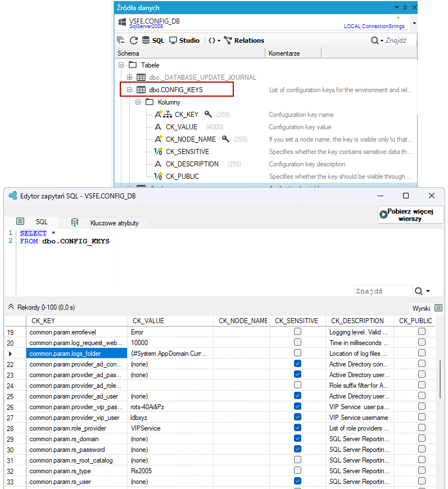
Task: Click the CK_SENSITIVE column header
Action: click(x=297, y=321)
